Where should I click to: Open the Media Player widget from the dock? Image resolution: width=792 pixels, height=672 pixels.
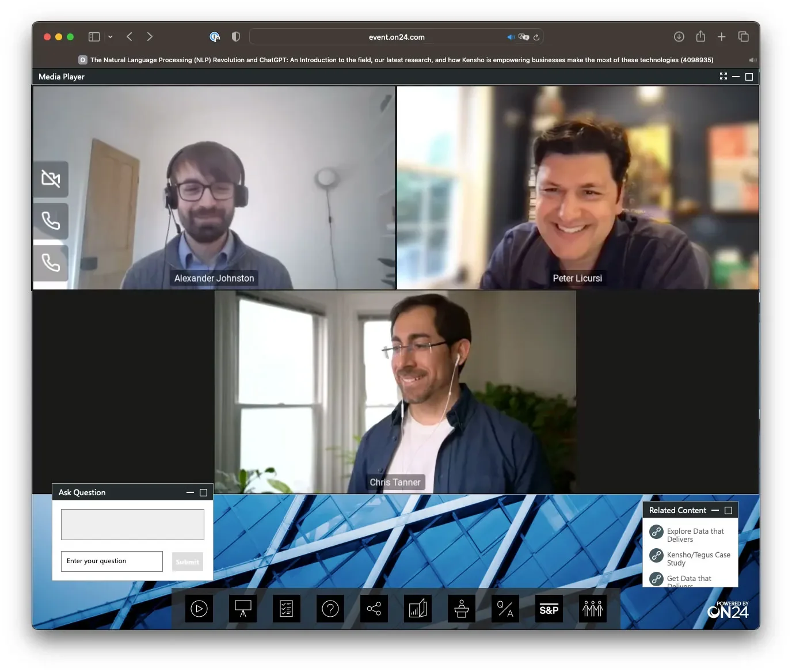coord(199,609)
